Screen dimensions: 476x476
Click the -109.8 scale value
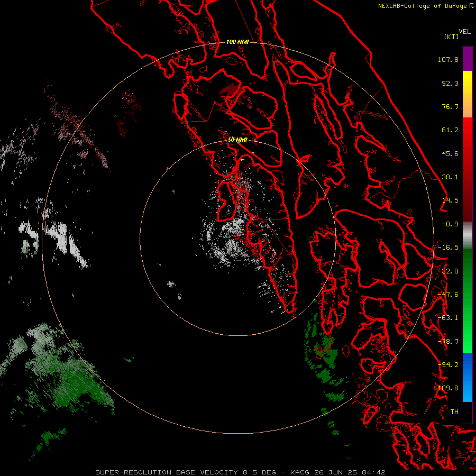pos(446,388)
